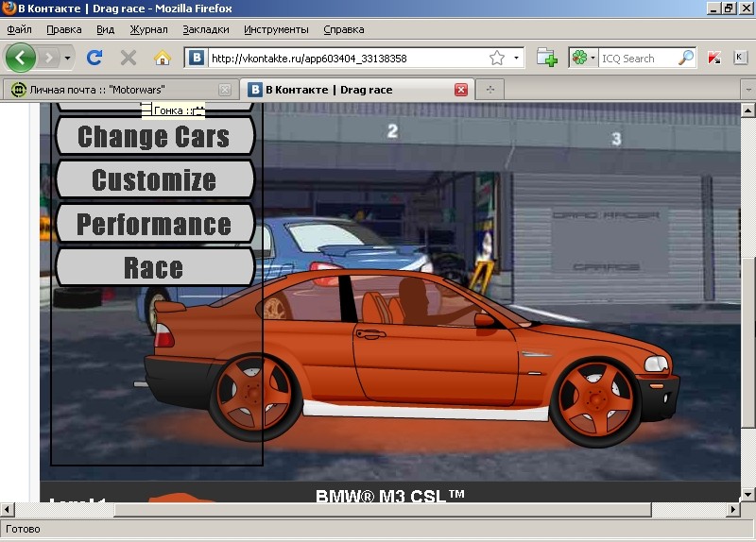Open the Закладки menu
756x542 pixels.
[206, 29]
